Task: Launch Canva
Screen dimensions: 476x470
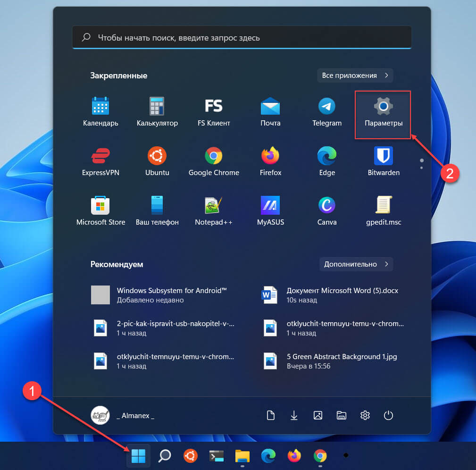Action: click(327, 211)
